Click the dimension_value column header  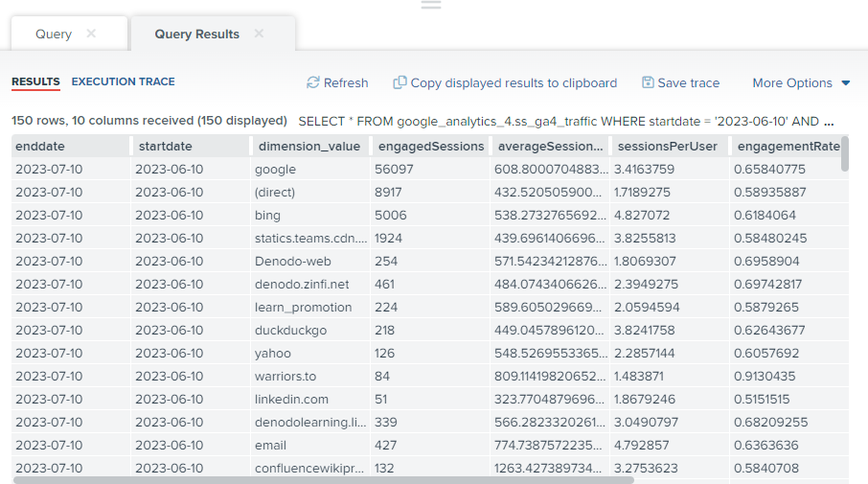click(x=310, y=147)
